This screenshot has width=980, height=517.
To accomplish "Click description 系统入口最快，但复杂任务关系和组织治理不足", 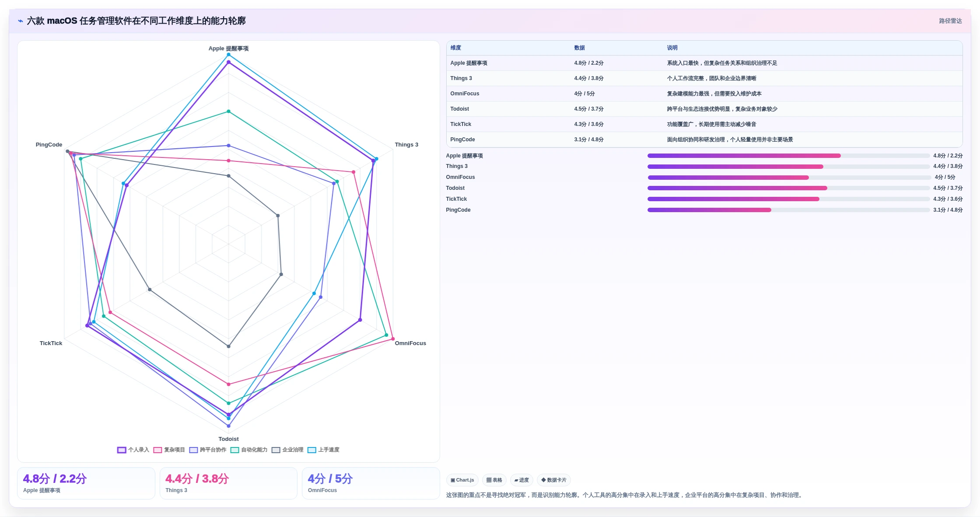I will coord(722,63).
